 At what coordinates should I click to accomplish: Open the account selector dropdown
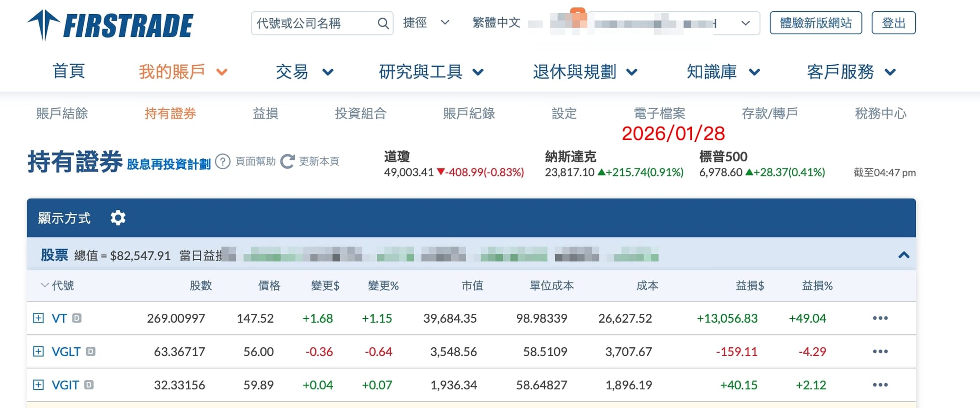745,23
